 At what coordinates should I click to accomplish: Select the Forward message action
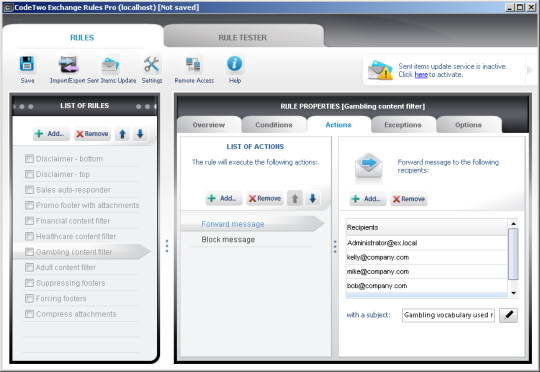point(233,224)
